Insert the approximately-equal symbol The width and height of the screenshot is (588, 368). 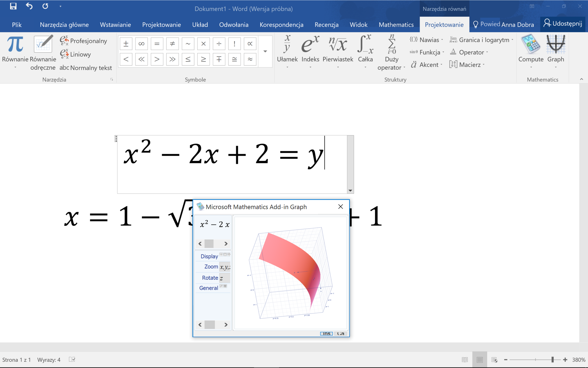[x=250, y=59]
